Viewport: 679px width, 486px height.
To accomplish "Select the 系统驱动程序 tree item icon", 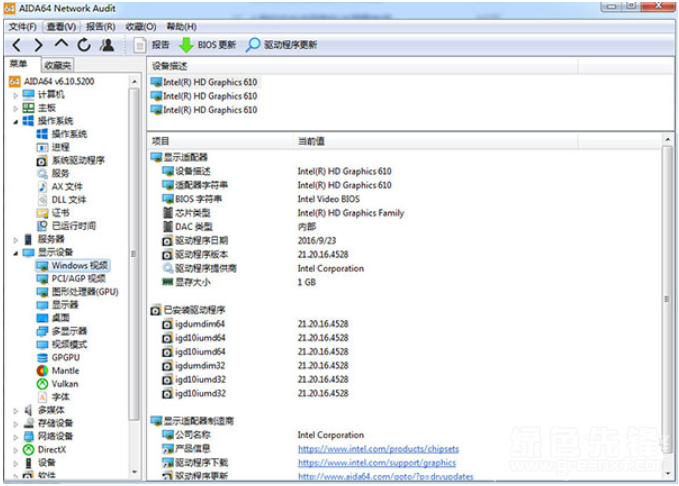I will pyautogui.click(x=42, y=161).
